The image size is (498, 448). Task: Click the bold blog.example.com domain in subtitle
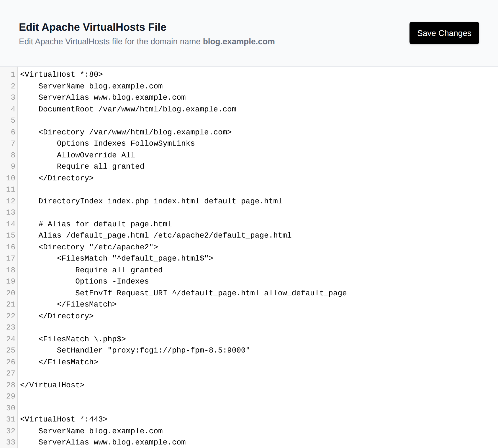click(239, 42)
